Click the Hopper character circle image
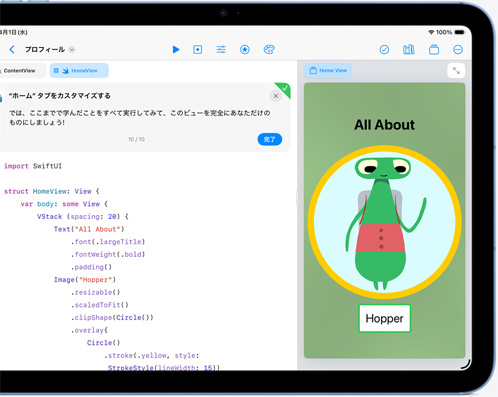Screen dimensions: 498x397 tap(385, 222)
